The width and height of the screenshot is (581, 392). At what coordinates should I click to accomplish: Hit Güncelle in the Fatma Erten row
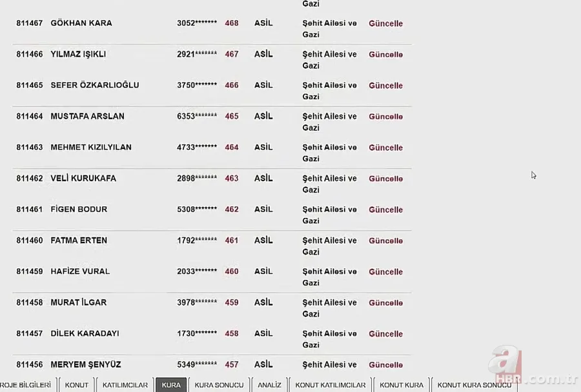pos(385,240)
